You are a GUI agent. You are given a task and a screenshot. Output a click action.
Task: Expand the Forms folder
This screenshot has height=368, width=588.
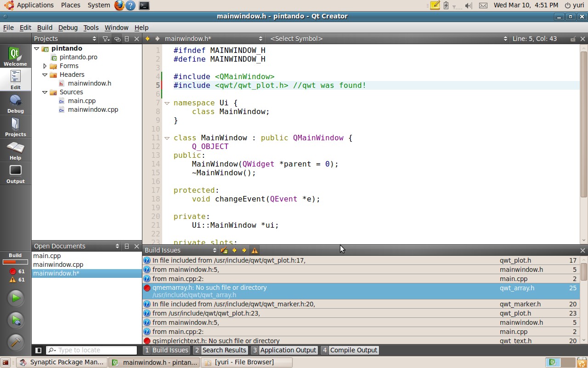[45, 66]
